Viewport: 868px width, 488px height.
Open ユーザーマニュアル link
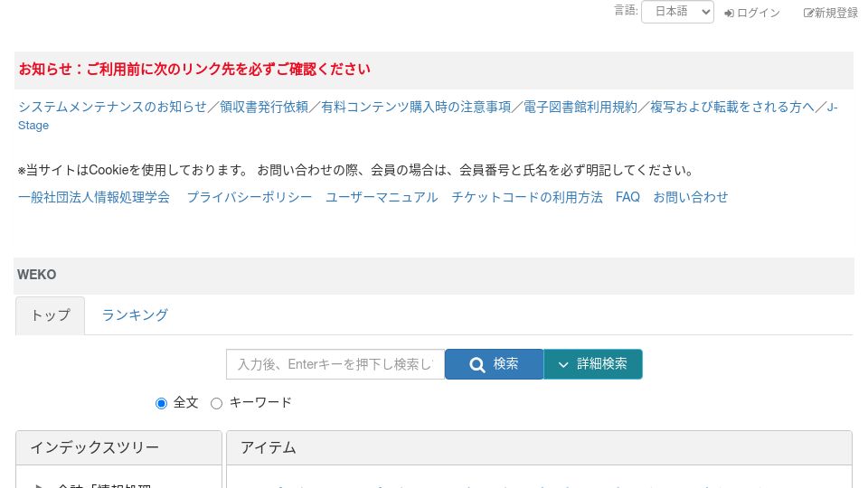(x=382, y=197)
